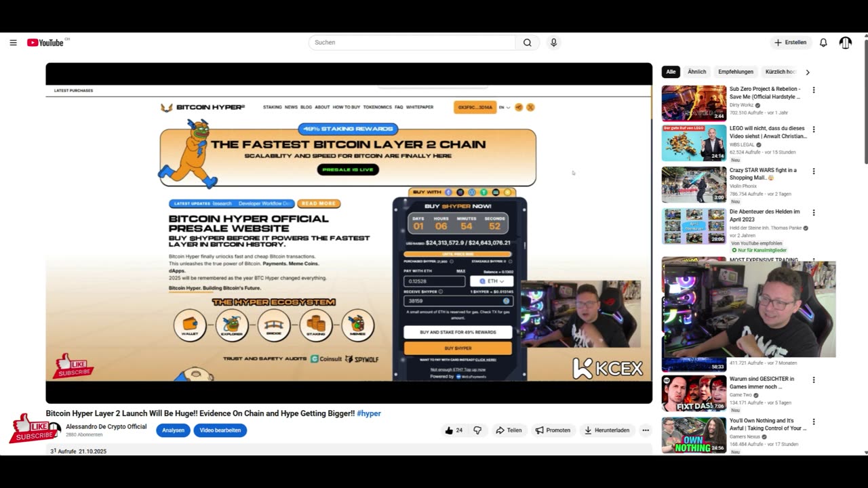This screenshot has height=488, width=868.
Task: Open the notifications bell
Action: point(823,43)
